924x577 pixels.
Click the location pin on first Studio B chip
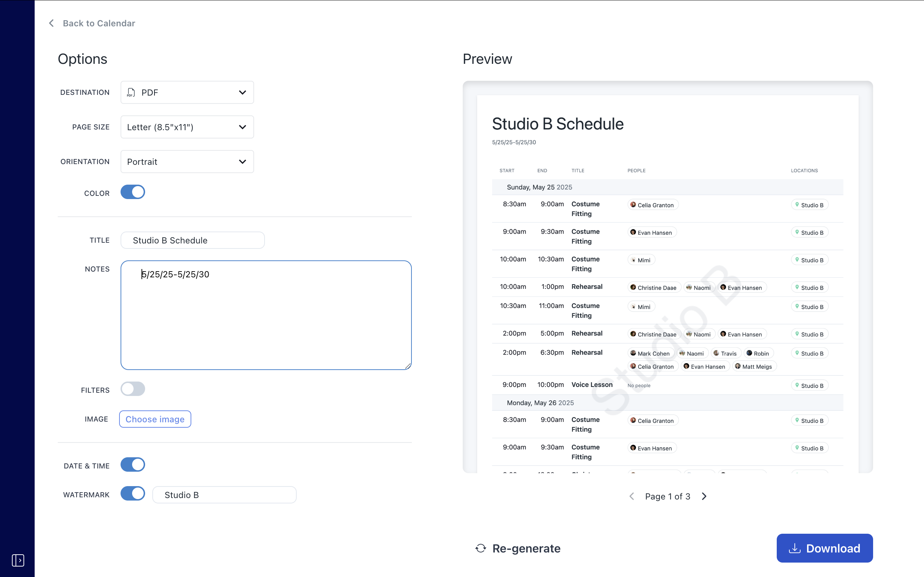coord(798,204)
